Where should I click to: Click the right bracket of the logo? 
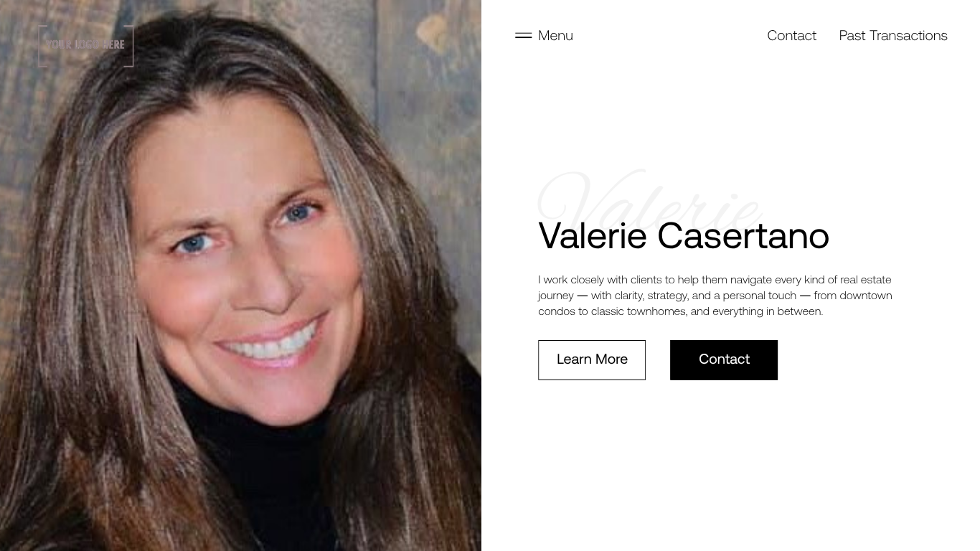pos(131,46)
